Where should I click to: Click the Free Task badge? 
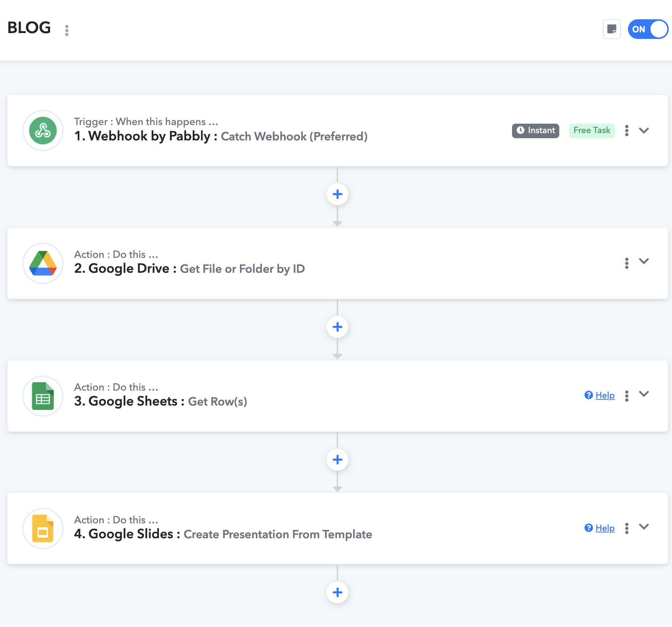point(592,131)
